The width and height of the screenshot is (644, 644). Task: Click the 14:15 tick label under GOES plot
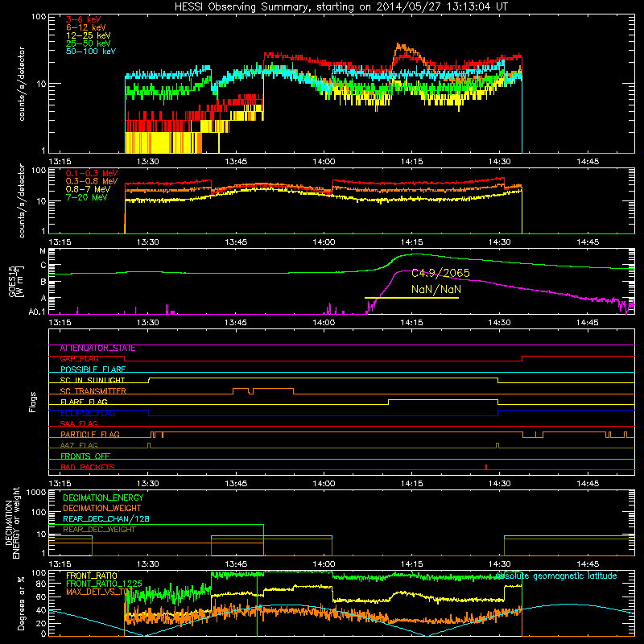pyautogui.click(x=412, y=323)
